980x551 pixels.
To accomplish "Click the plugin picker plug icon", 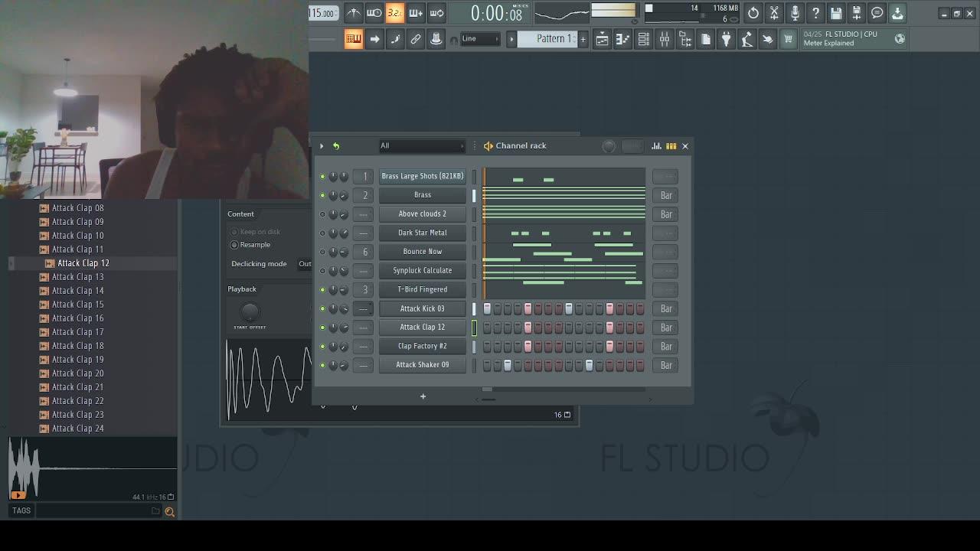I will pos(726,39).
